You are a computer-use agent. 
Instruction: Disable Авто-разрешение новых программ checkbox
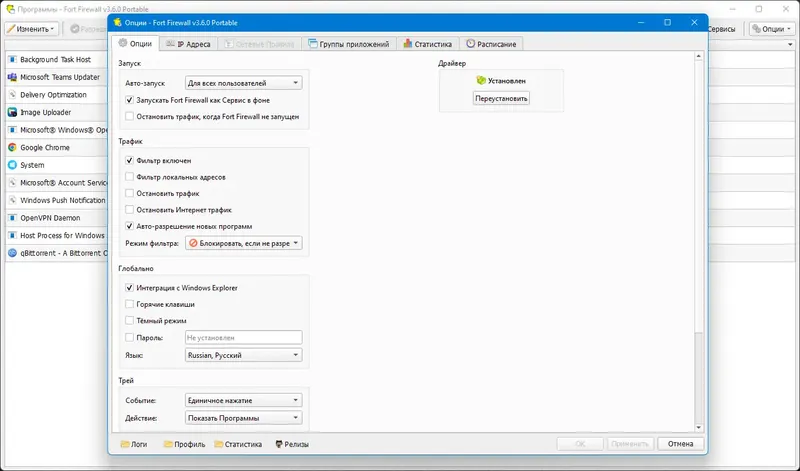coord(130,226)
